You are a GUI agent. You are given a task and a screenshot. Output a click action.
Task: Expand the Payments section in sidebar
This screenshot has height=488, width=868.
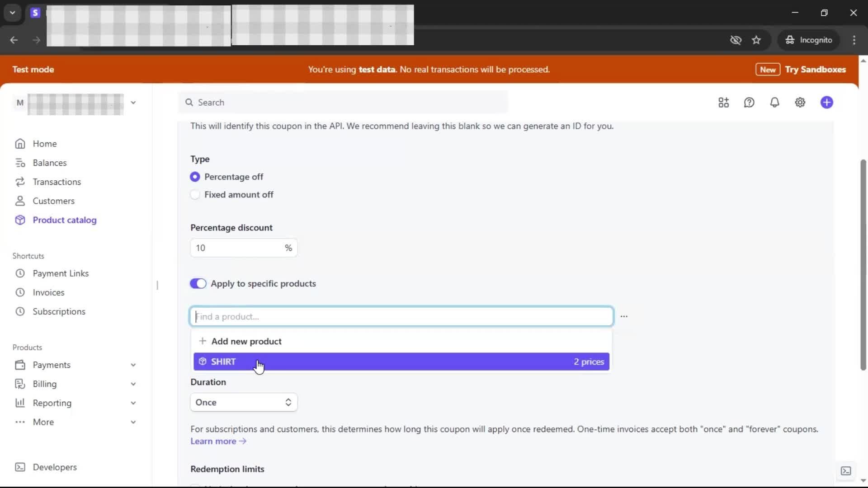tap(133, 365)
